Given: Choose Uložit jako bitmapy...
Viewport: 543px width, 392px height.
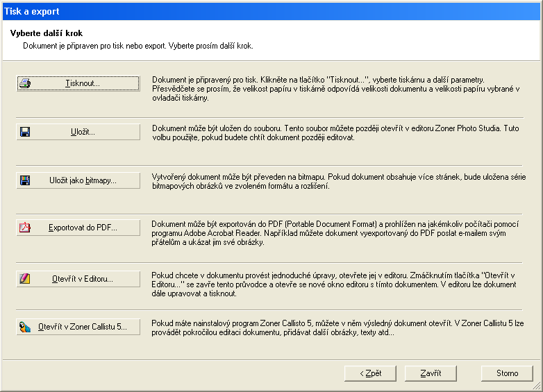Looking at the screenshot, I should [78, 180].
